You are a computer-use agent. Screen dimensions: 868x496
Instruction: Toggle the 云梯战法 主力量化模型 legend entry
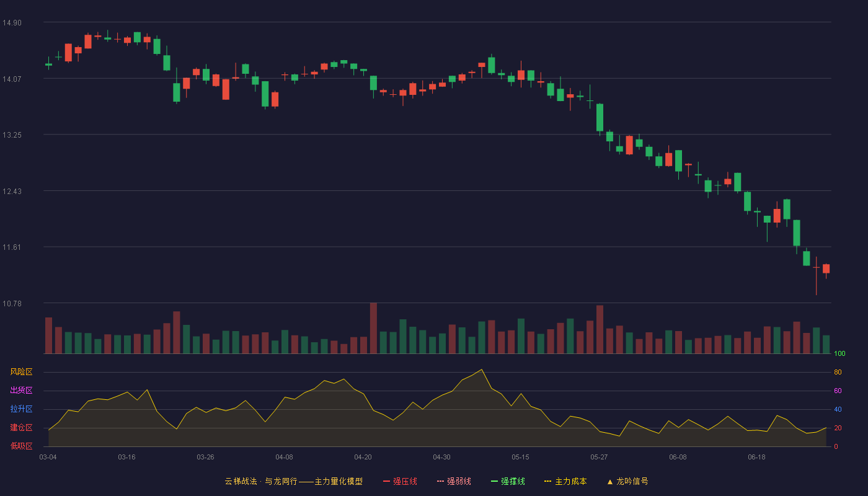(x=294, y=481)
